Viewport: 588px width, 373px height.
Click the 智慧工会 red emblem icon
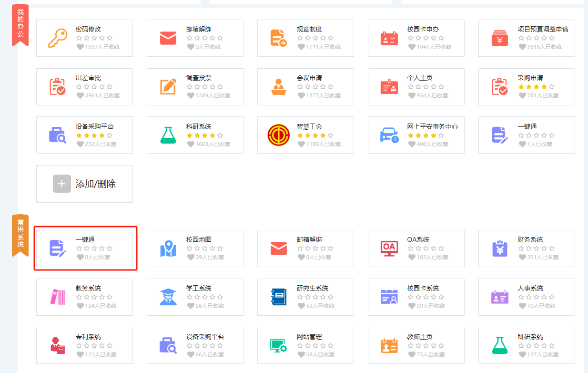click(279, 135)
